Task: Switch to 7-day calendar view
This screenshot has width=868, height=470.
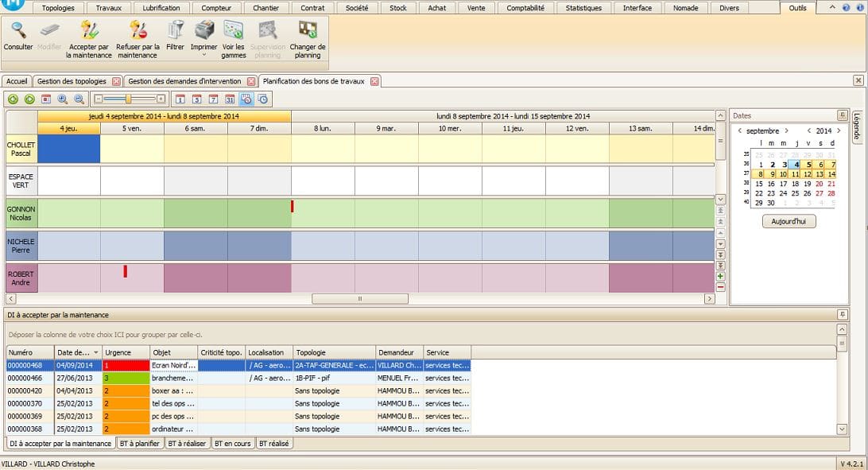Action: click(213, 99)
